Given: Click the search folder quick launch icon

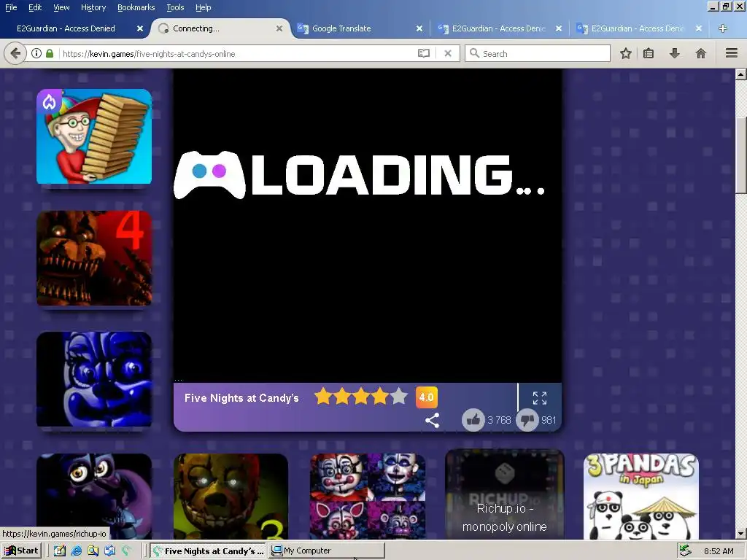Looking at the screenshot, I should point(93,551).
